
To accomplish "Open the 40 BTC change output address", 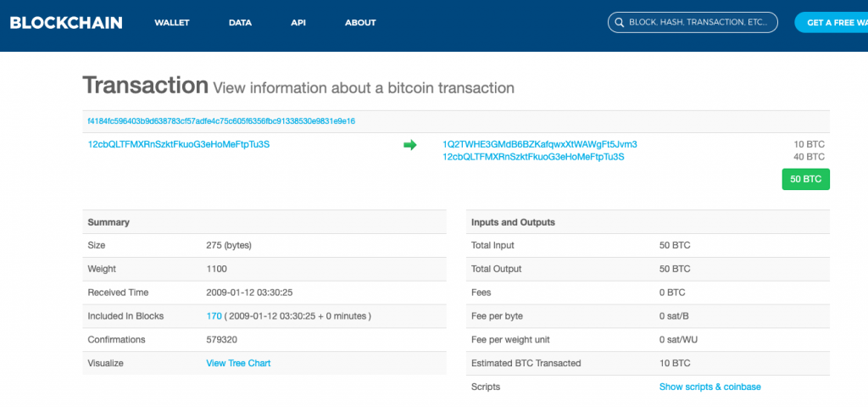I will (533, 156).
